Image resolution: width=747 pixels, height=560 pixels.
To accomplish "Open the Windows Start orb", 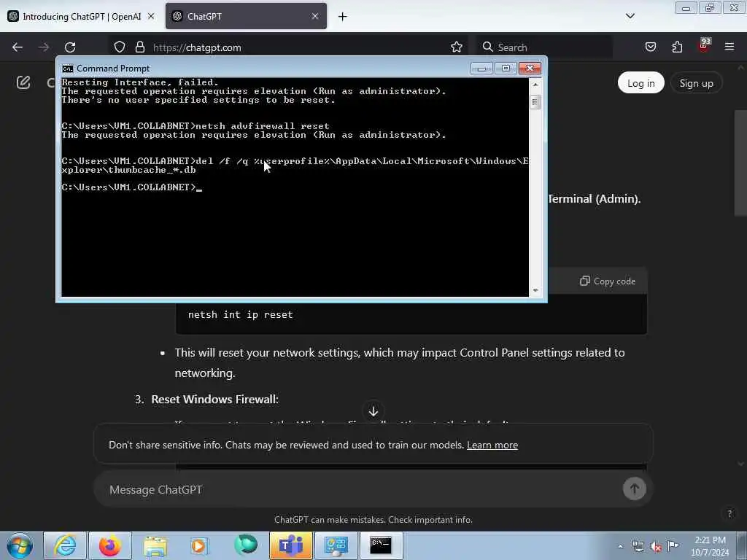I will (x=20, y=545).
